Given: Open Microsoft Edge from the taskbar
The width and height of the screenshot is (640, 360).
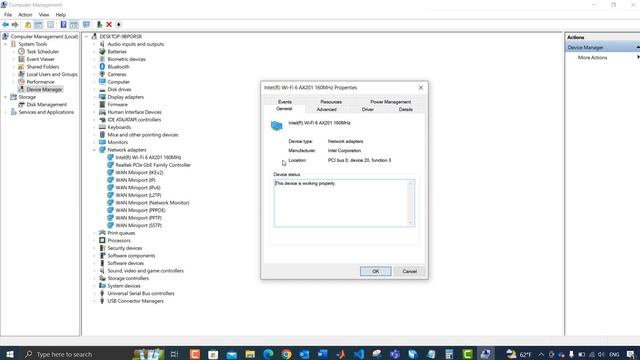Looking at the screenshot, I should [x=268, y=354].
